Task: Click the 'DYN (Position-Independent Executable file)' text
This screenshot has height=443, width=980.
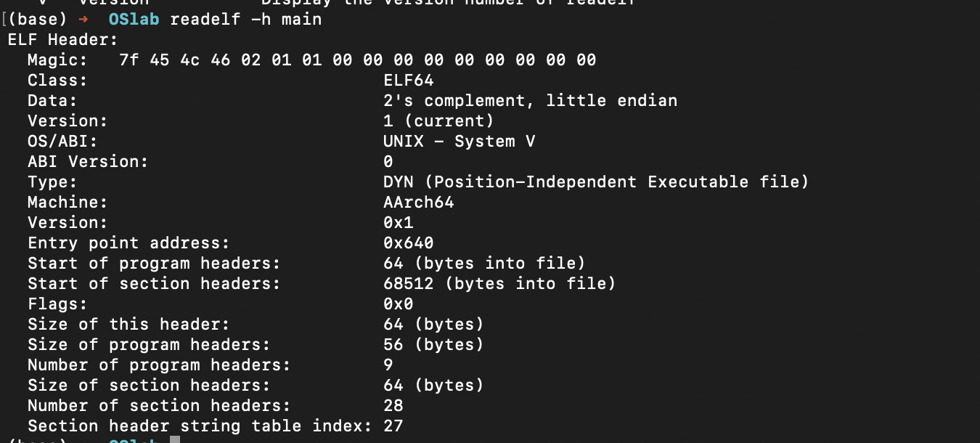Action: point(596,182)
